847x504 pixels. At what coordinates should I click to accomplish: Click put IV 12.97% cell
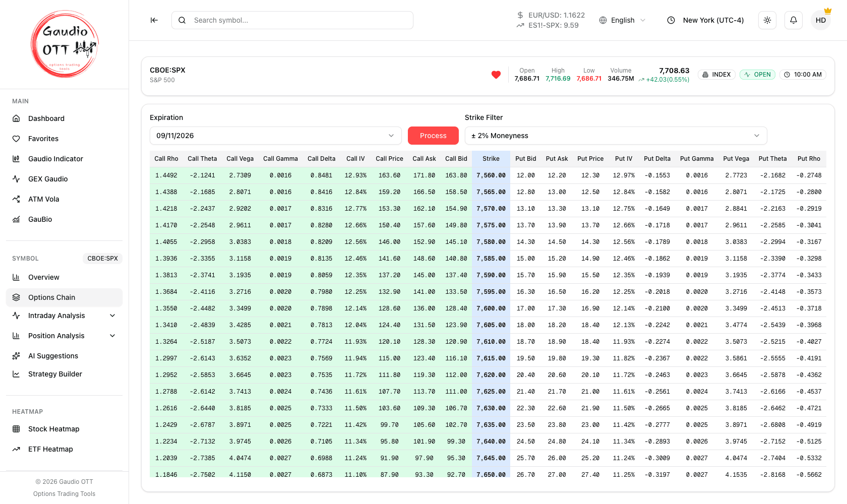click(624, 175)
